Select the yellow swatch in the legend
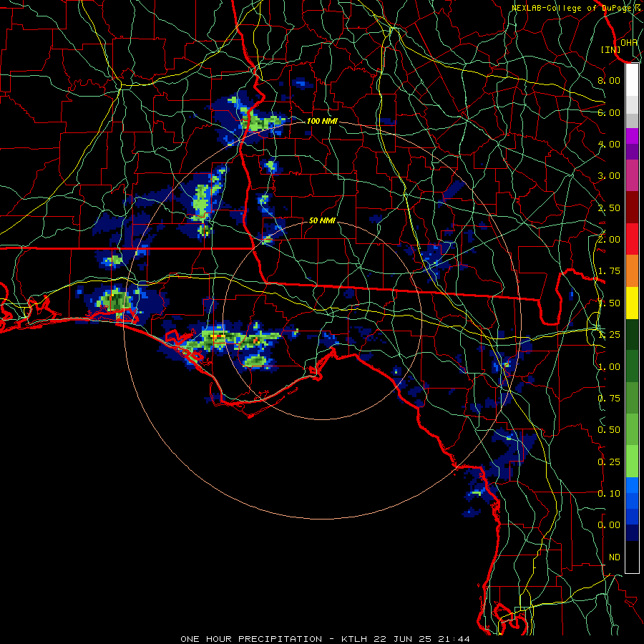This screenshot has width=644, height=644. pos(632,303)
